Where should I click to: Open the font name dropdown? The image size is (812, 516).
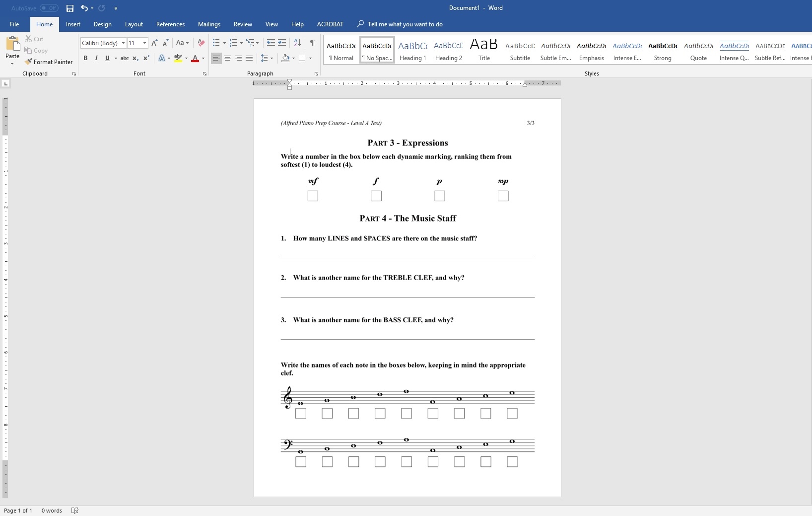point(123,43)
